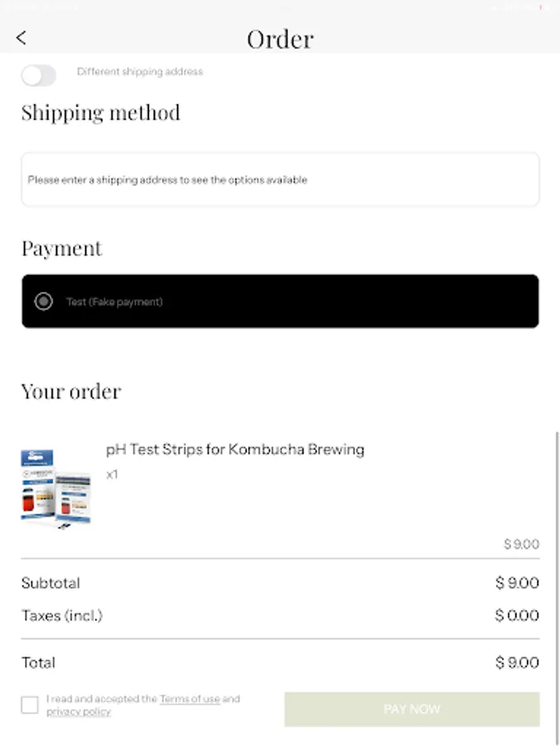Open the privacy policy link
560x747 pixels.
click(x=78, y=712)
